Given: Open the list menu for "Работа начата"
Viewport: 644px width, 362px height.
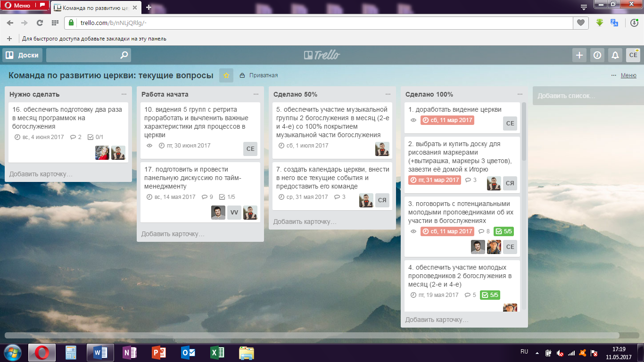Looking at the screenshot, I should pyautogui.click(x=256, y=94).
